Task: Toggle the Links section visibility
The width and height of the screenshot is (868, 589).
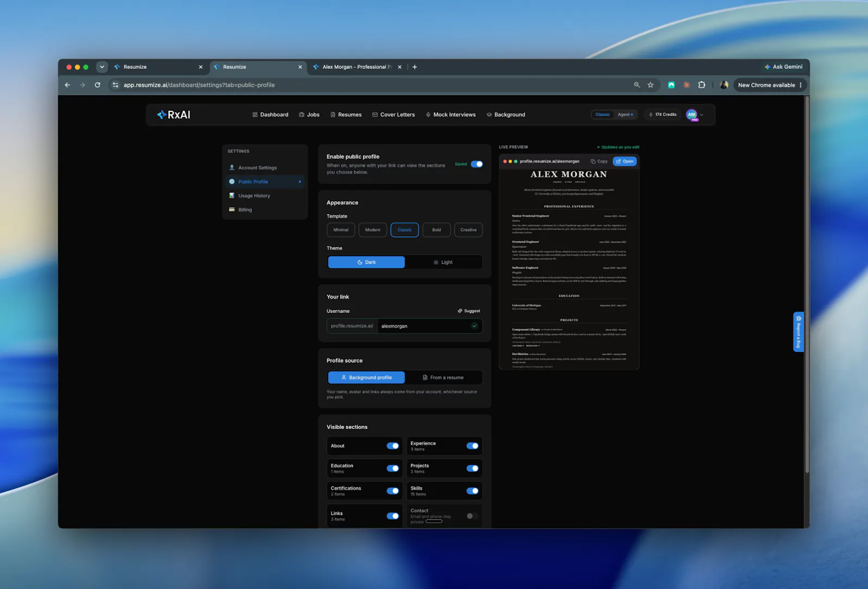Action: tap(393, 516)
